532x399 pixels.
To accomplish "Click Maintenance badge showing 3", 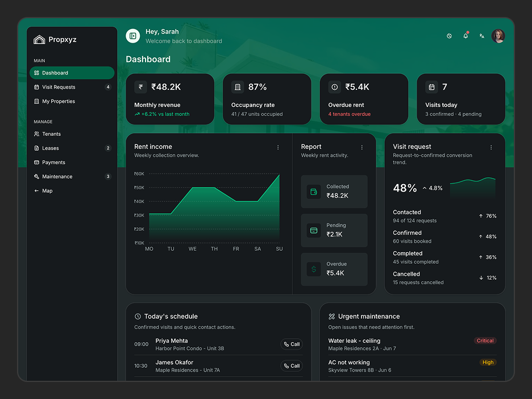I will pyautogui.click(x=108, y=177).
